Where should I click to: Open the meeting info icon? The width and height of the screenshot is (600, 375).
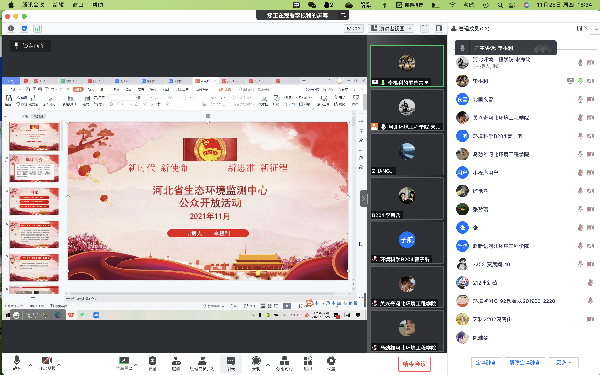point(11,29)
